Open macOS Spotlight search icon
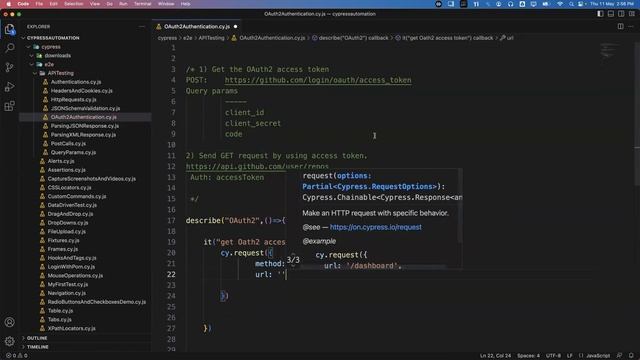Image resolution: width=640 pixels, height=360 pixels. tap(571, 4)
